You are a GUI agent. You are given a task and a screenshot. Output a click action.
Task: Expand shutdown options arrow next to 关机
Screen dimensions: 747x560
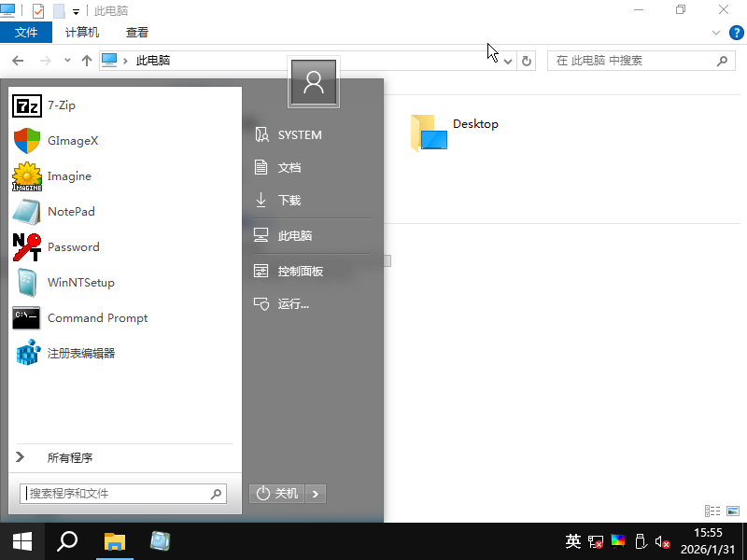pyautogui.click(x=316, y=493)
